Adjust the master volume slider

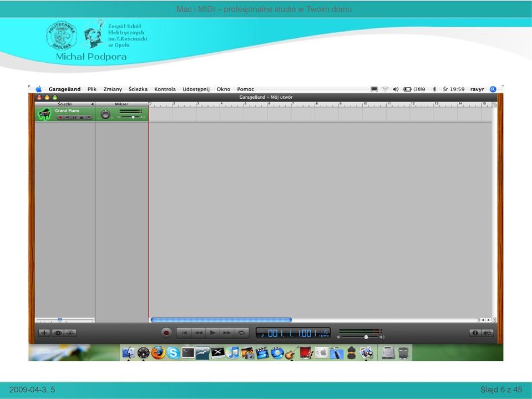point(366,337)
